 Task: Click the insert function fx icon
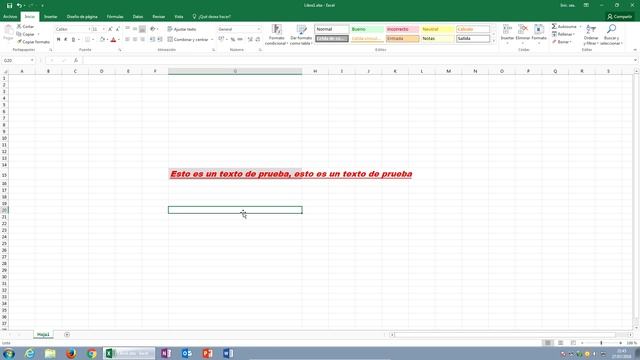click(x=76, y=60)
